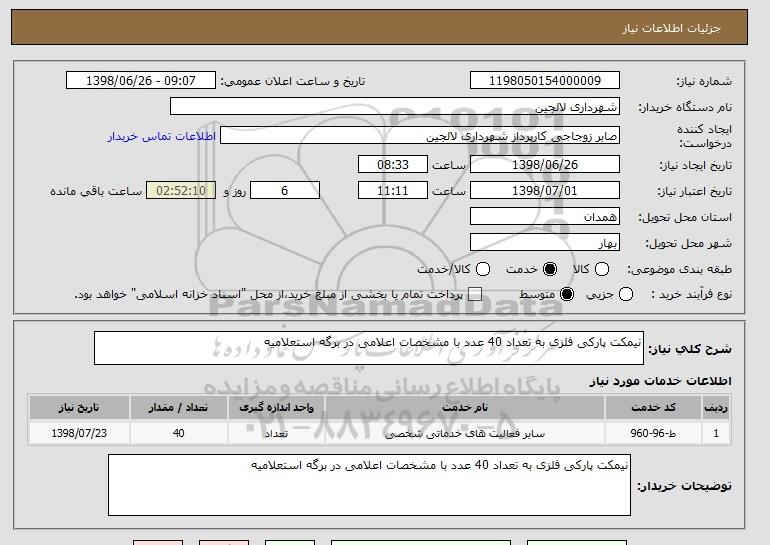Click the توضیحات خریدار text area
This screenshot has width=770, height=545.
tap(369, 485)
